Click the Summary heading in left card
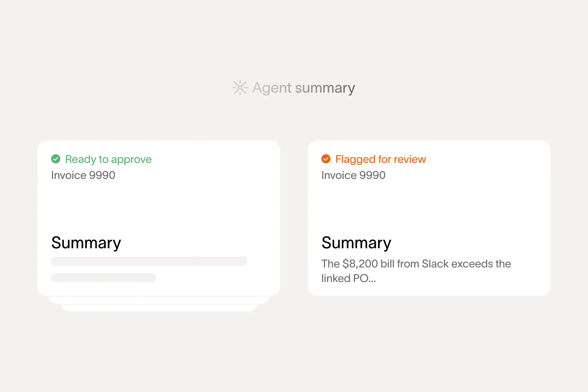Viewport: 588px width, 392px height. (86, 243)
